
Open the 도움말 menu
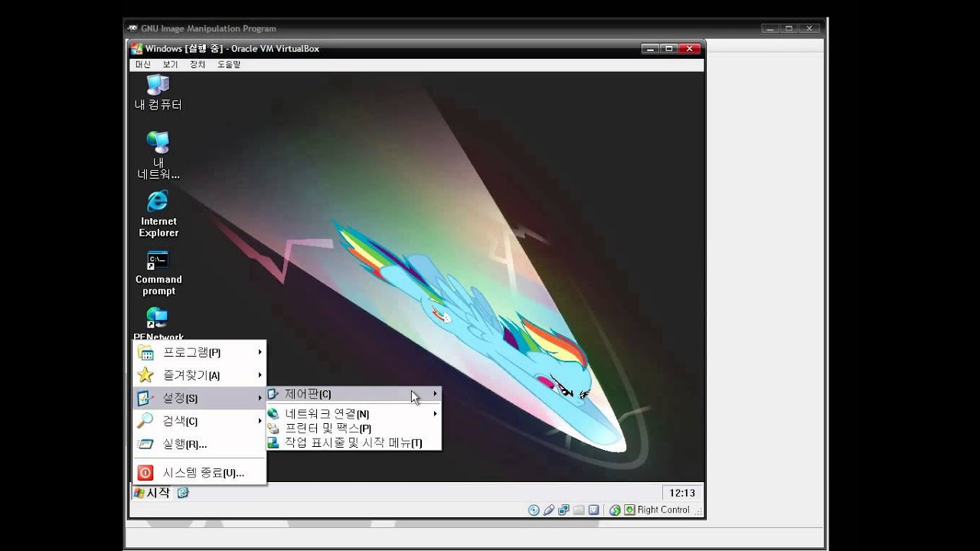[229, 65]
